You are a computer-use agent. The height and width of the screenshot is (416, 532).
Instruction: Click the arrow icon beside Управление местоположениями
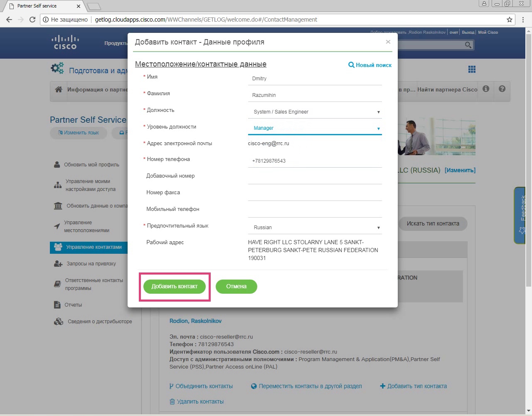click(x=57, y=226)
